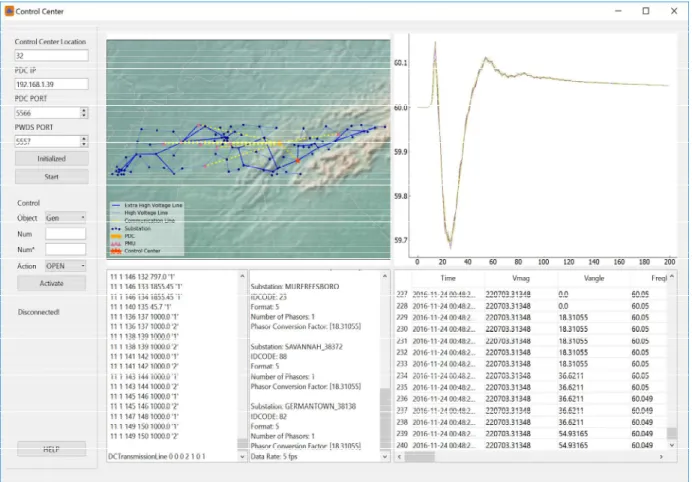Screen dimensions: 692x482
Task: Select line '11 1 147 148 1000.0'
Action: click(x=144, y=416)
